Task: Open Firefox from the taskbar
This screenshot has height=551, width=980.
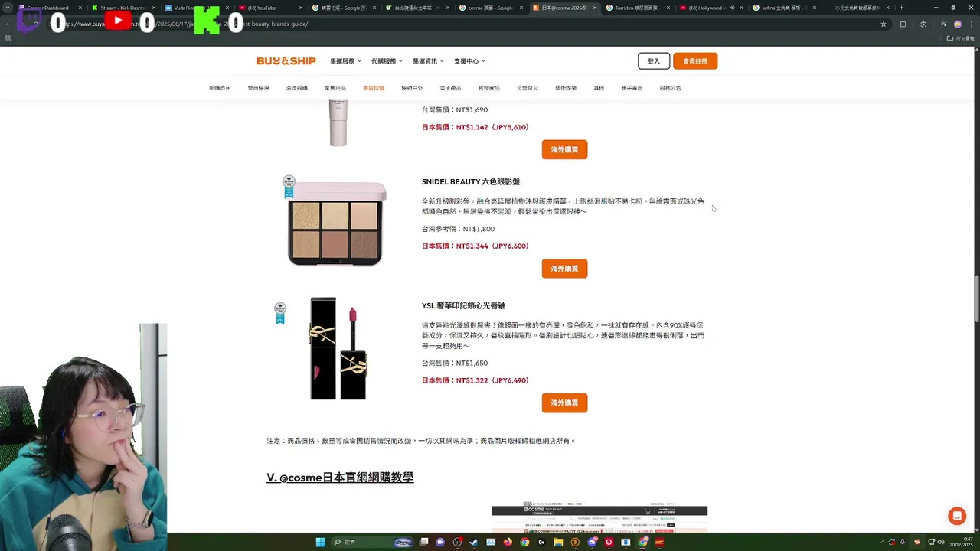Action: click(x=508, y=542)
